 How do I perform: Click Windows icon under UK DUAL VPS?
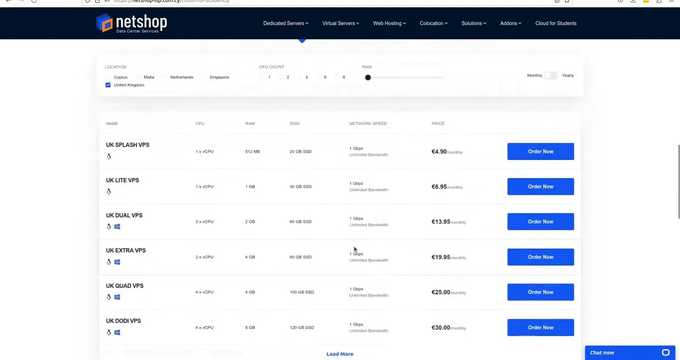[117, 226]
